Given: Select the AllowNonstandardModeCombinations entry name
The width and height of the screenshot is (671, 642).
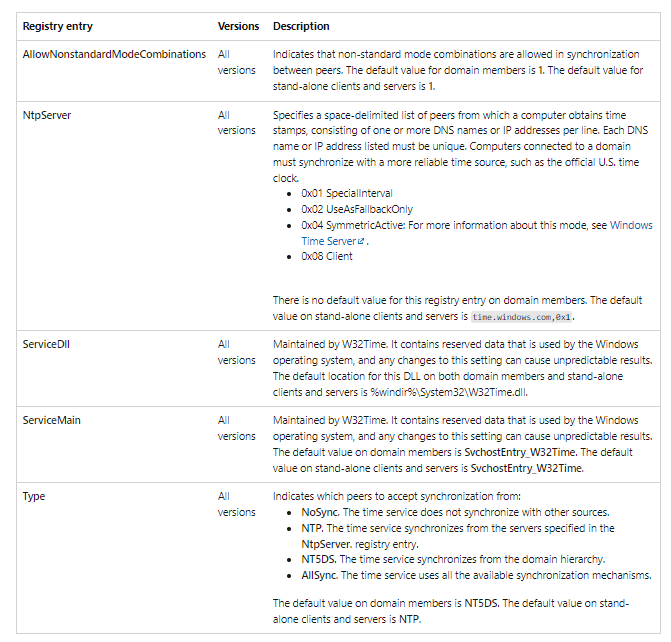Looking at the screenshot, I should pyautogui.click(x=114, y=54).
